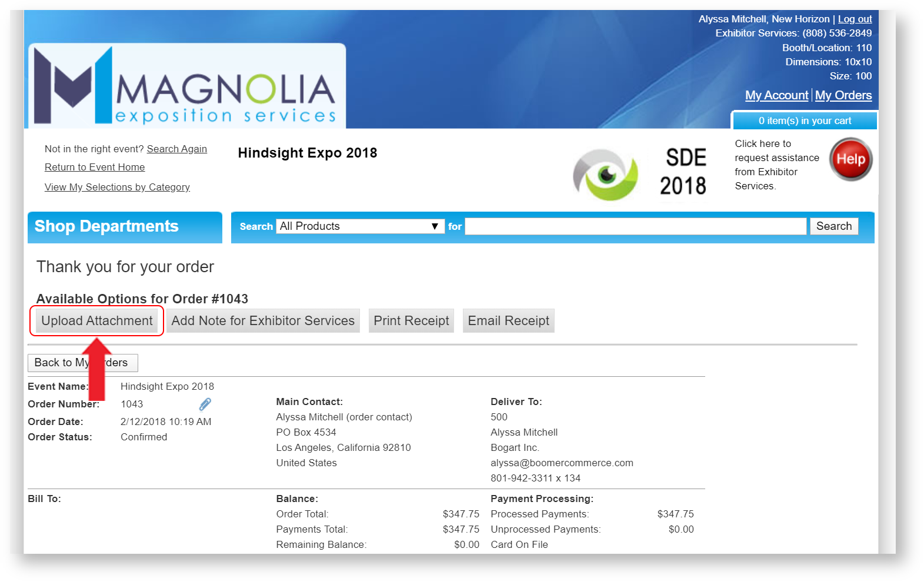Open View My Selections by Category
The height and width of the screenshot is (582, 924).
point(117,188)
